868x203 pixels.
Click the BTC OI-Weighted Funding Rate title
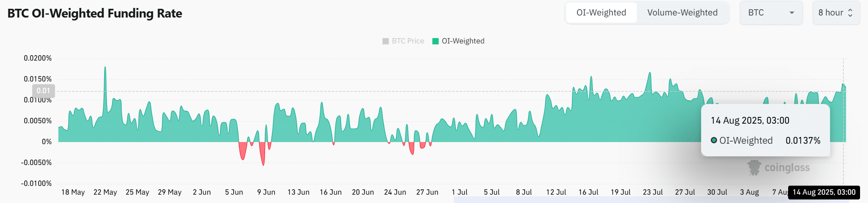(95, 13)
